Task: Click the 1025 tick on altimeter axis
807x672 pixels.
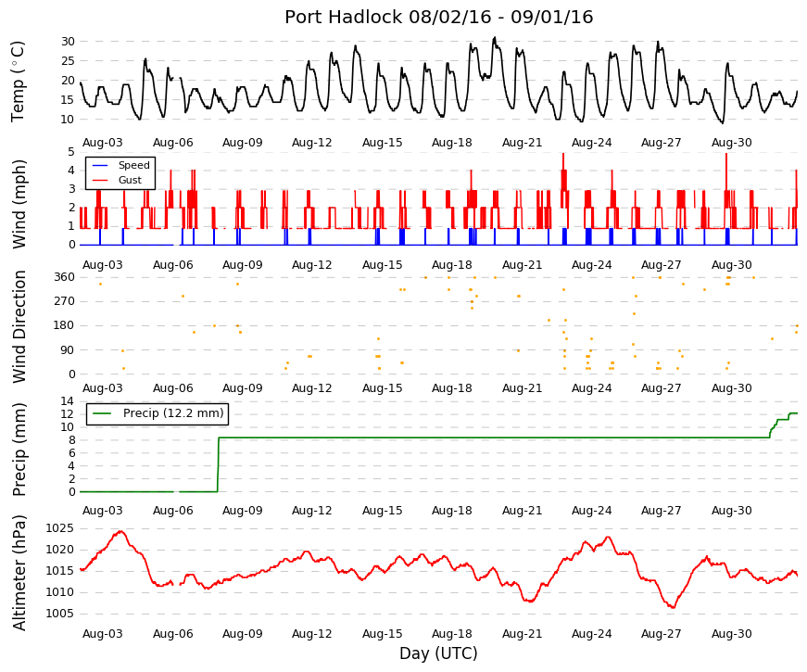Action: tap(59, 528)
